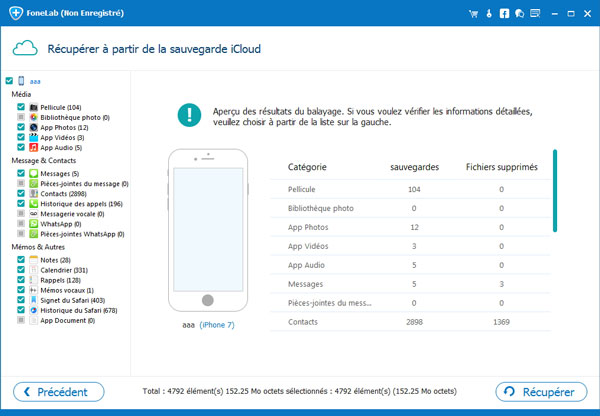This screenshot has width=600, height=416.
Task: Click the Mémos & Autres section heading
Action: point(38,247)
